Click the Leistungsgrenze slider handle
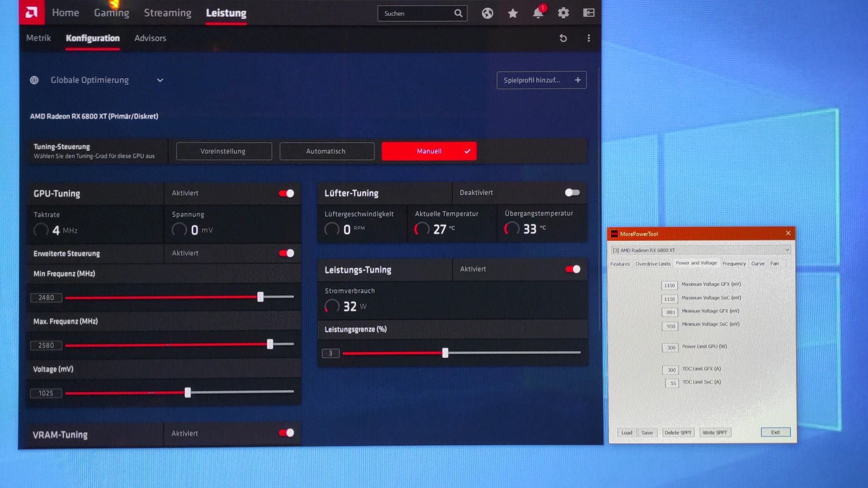The image size is (868, 488). pyautogui.click(x=445, y=353)
